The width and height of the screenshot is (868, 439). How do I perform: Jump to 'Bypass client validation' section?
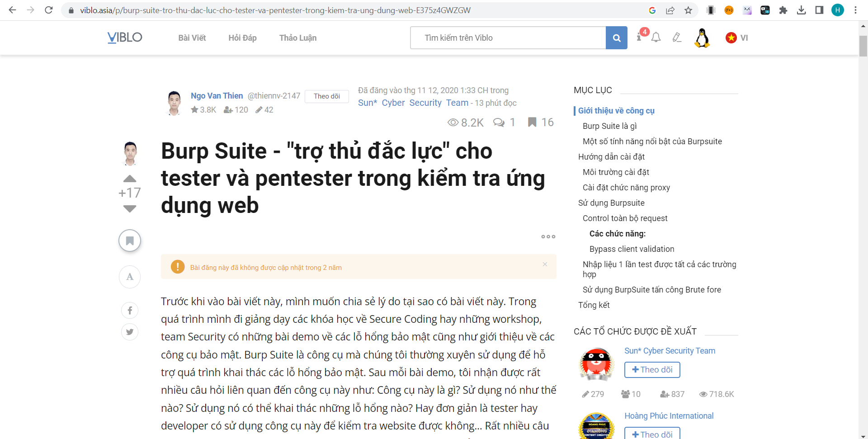[x=632, y=249]
